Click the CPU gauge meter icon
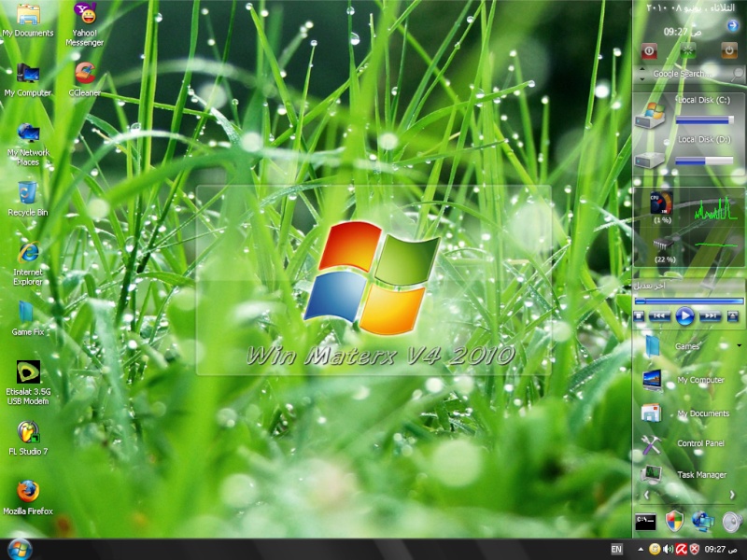This screenshot has height=560, width=747. 662,203
